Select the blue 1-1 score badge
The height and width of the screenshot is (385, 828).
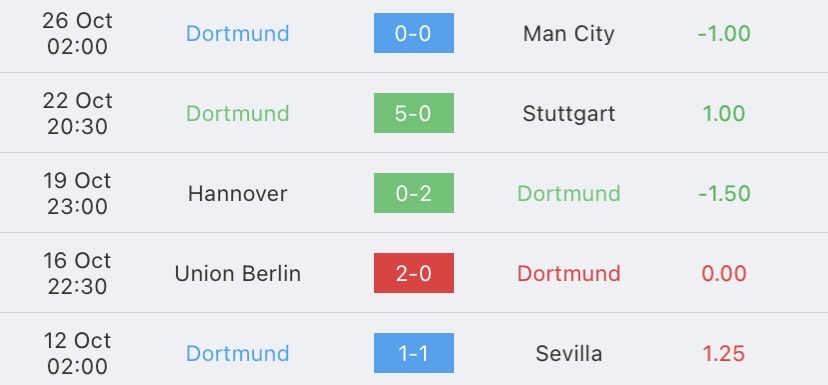tap(413, 353)
